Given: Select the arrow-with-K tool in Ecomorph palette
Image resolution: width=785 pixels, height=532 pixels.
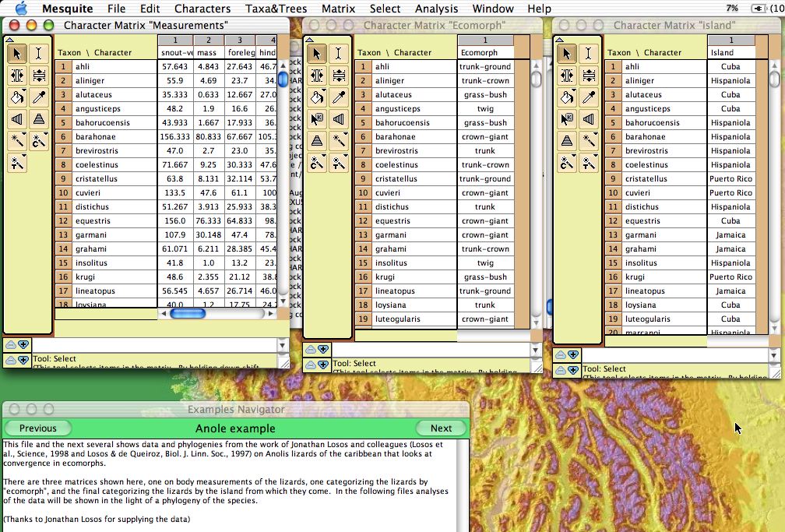Looking at the screenshot, I should (x=316, y=119).
